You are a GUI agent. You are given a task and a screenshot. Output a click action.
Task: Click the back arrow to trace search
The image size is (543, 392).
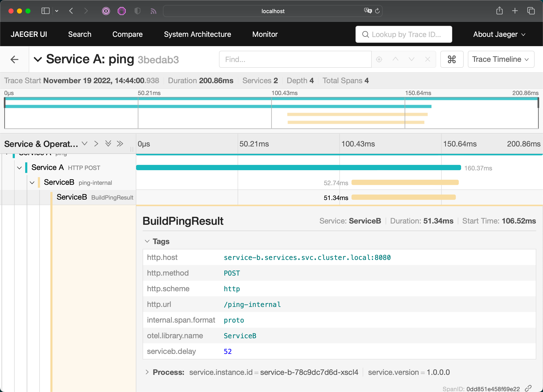[14, 59]
